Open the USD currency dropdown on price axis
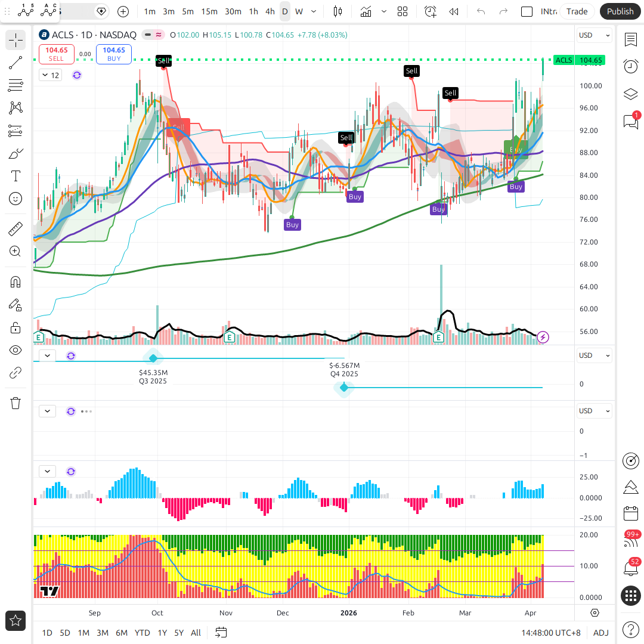The height and width of the screenshot is (644, 644). 595,35
